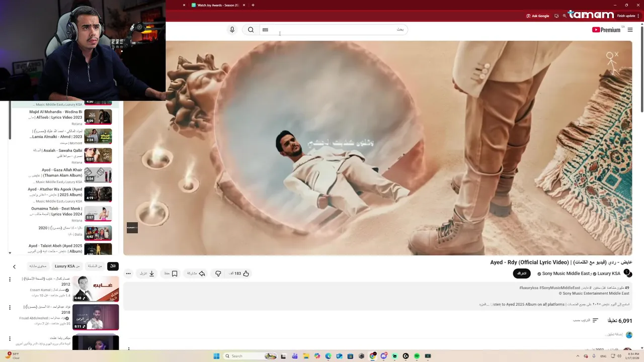Click Finish update browser button

pos(628,16)
